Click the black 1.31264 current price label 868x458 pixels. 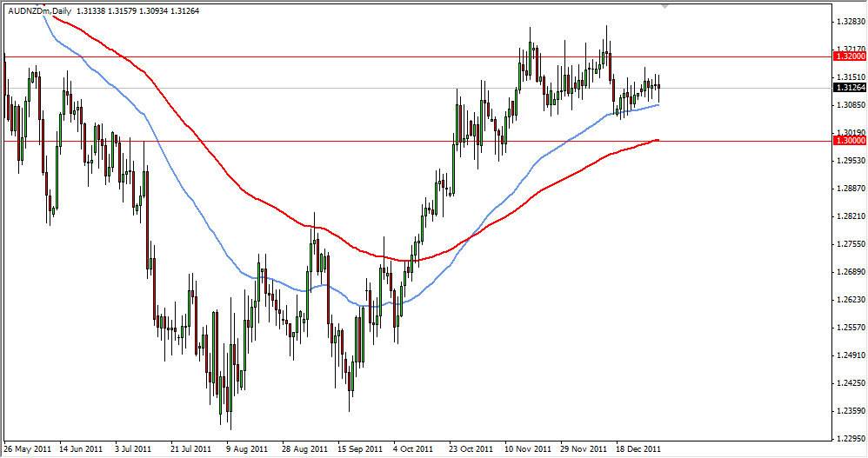pyautogui.click(x=848, y=87)
